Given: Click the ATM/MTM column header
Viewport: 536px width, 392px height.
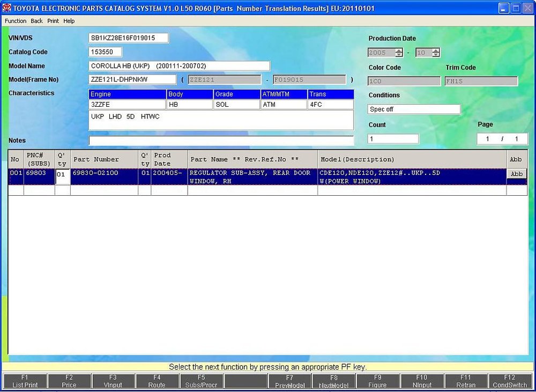Looking at the screenshot, I should (284, 94).
